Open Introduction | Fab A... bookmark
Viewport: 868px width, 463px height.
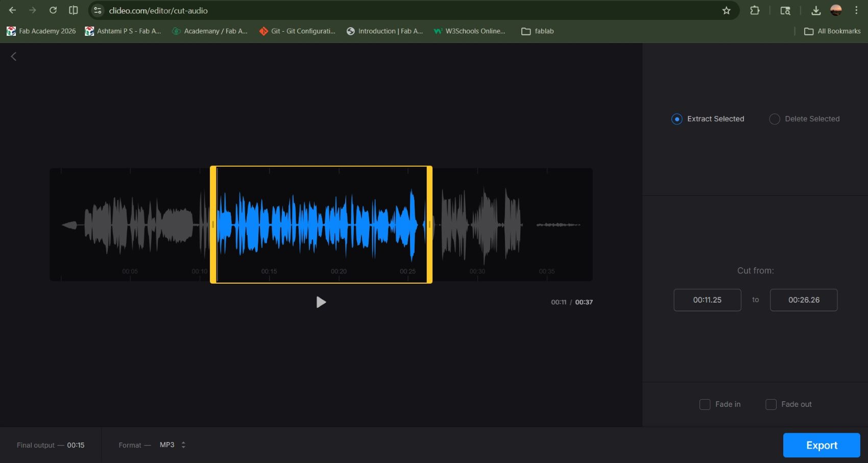[384, 31]
